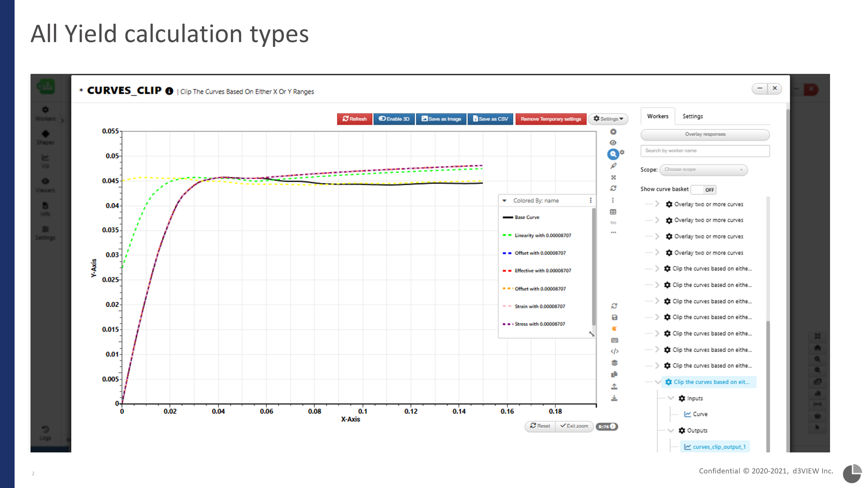Click the Remove Temporary settings button

tap(551, 119)
